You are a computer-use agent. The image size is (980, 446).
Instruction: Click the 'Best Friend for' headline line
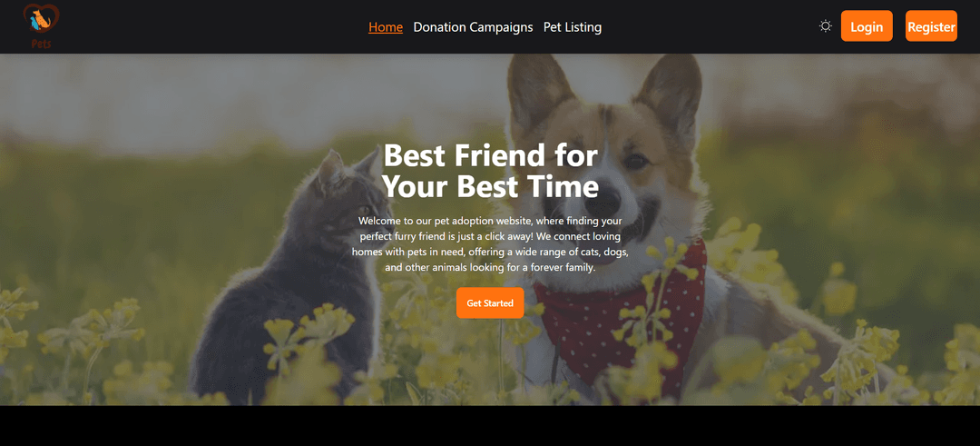pos(491,155)
